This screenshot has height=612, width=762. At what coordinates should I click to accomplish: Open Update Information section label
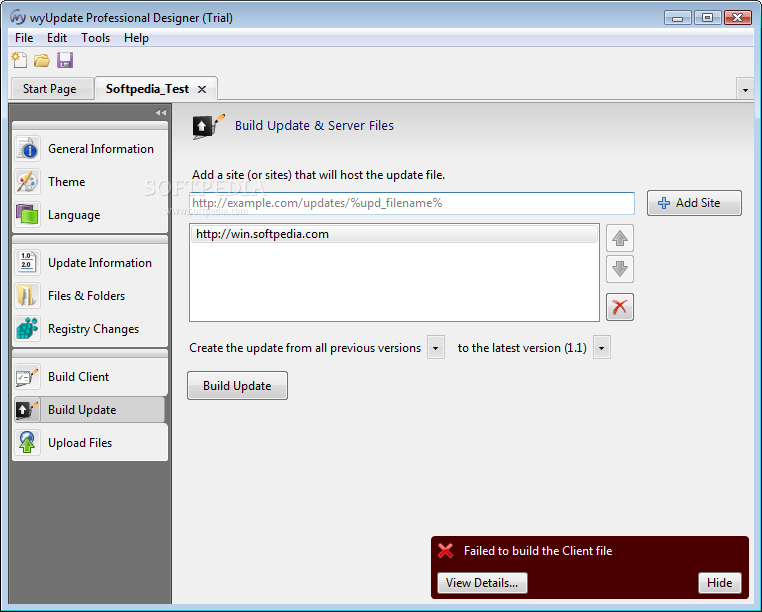(100, 262)
